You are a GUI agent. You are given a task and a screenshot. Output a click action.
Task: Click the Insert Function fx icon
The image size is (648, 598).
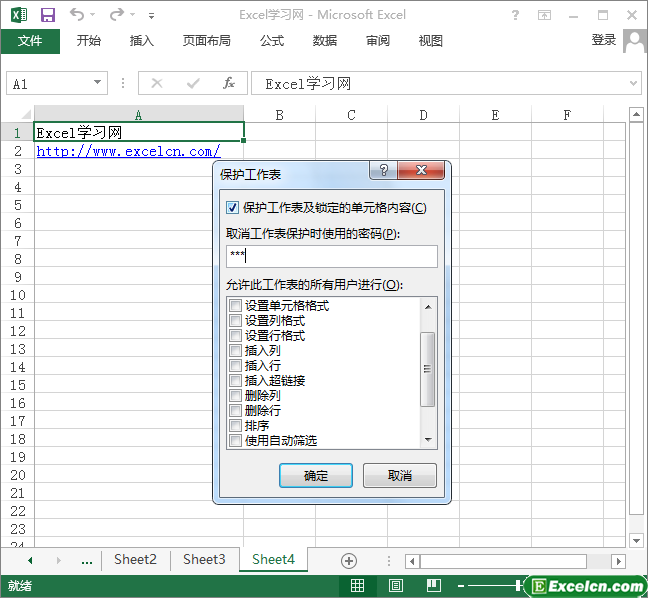tap(228, 83)
